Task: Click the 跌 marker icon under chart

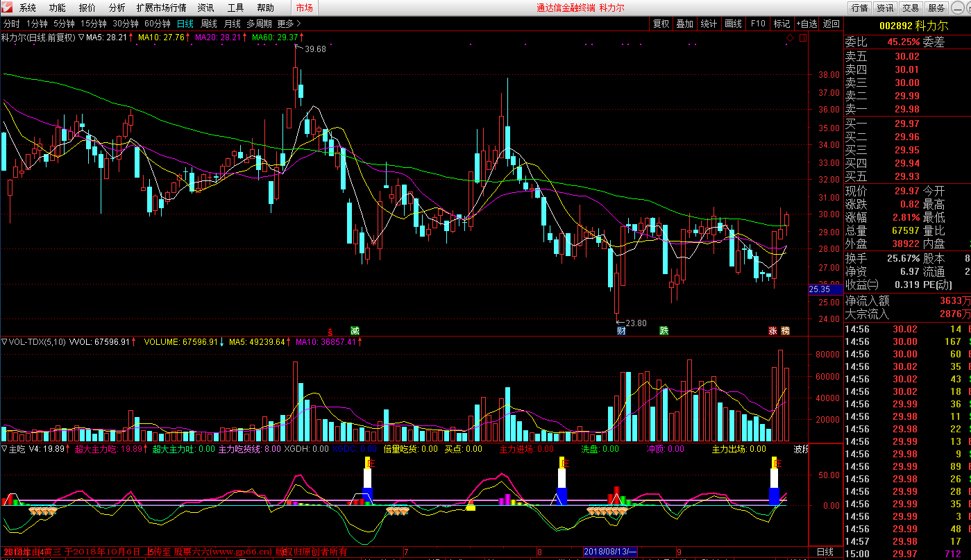Action: pos(664,330)
